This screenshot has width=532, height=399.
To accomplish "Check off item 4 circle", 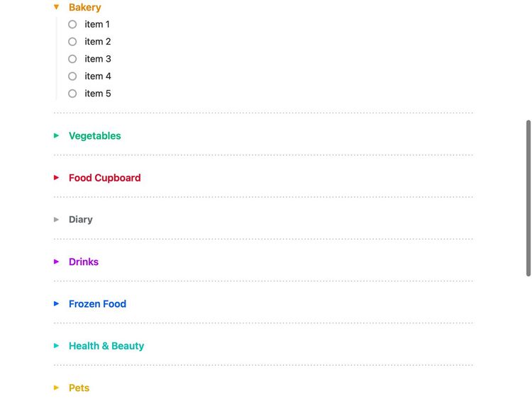I will pos(72,76).
